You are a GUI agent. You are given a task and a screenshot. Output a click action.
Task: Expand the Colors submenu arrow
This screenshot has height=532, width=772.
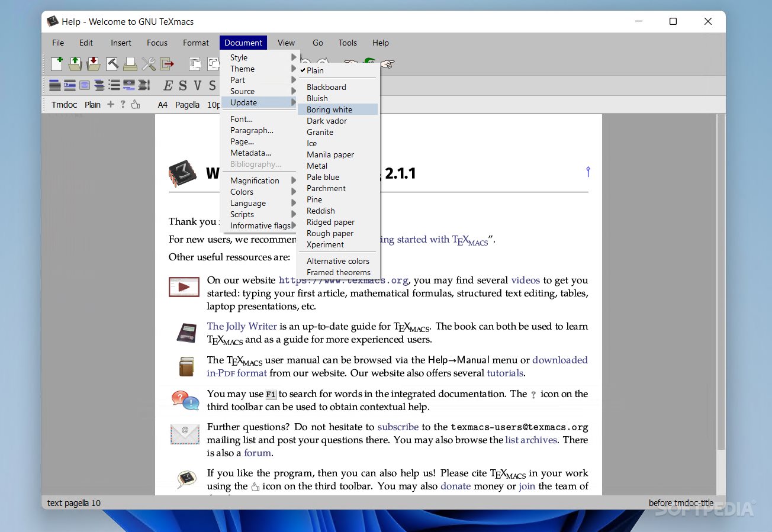pyautogui.click(x=294, y=192)
